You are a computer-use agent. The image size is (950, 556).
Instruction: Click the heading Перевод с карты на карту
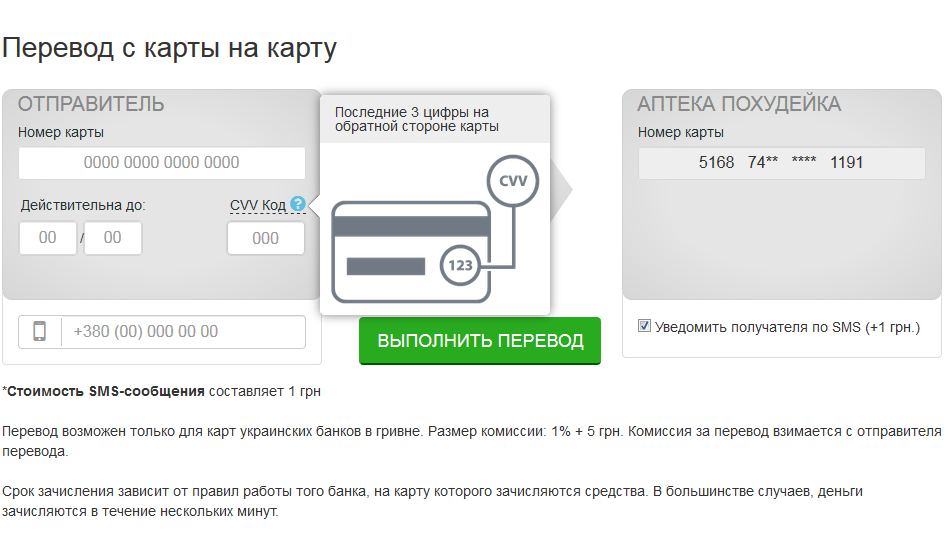point(169,48)
